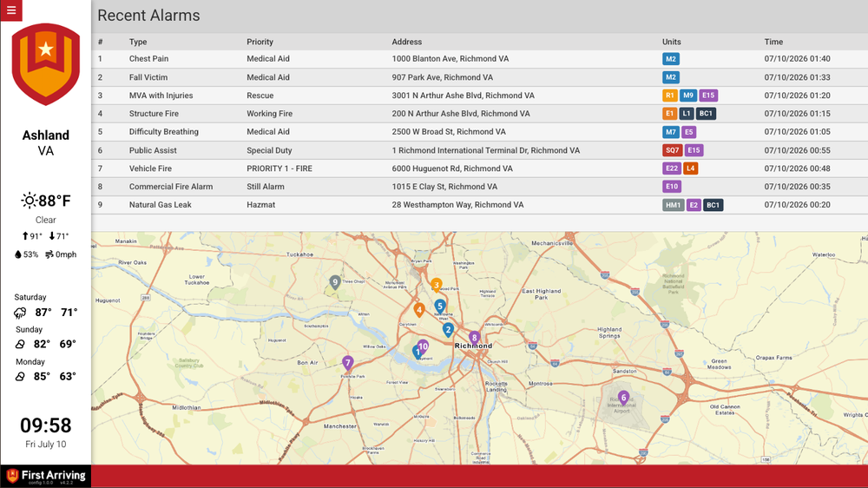
Task: Click the orange shield department logo
Action: click(46, 63)
